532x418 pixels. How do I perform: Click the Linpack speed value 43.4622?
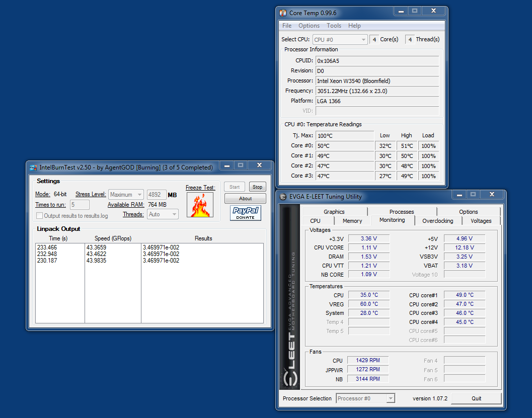96,254
